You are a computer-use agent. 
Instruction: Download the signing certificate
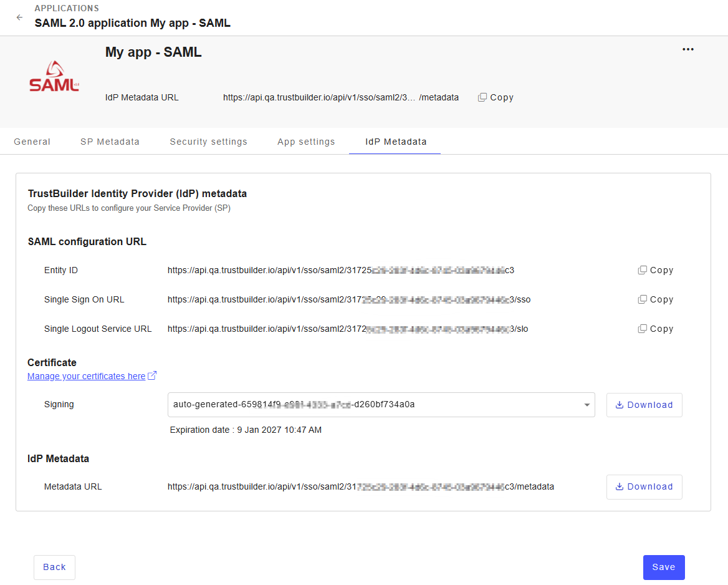pos(644,405)
